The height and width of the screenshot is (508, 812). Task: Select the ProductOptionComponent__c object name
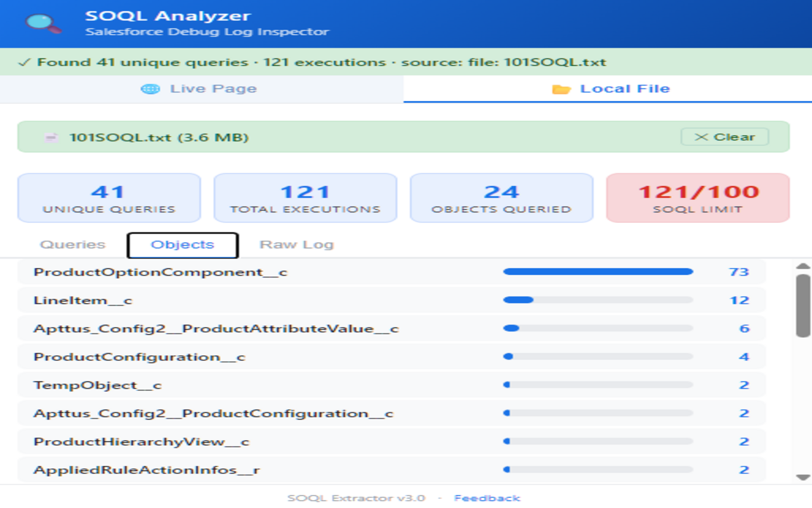(160, 272)
